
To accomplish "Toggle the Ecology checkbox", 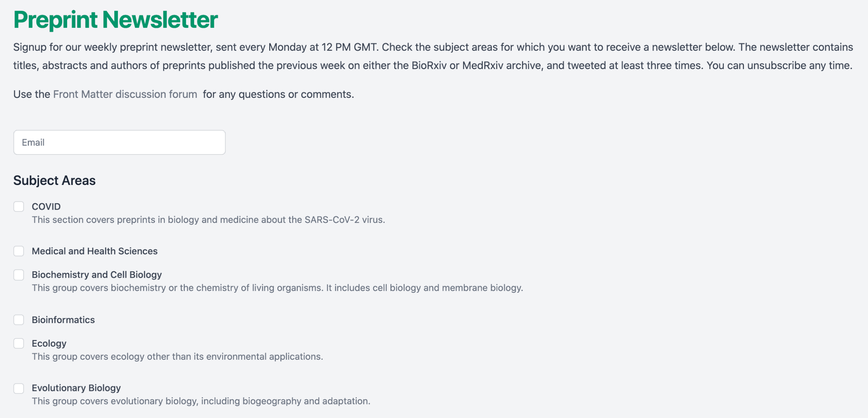I will pos(19,343).
